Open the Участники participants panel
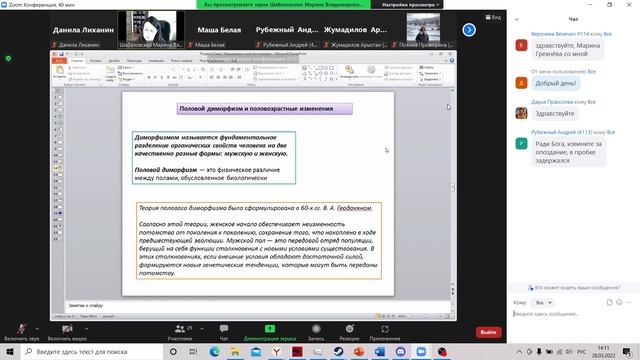The width and height of the screenshot is (640, 360). click(x=180, y=332)
